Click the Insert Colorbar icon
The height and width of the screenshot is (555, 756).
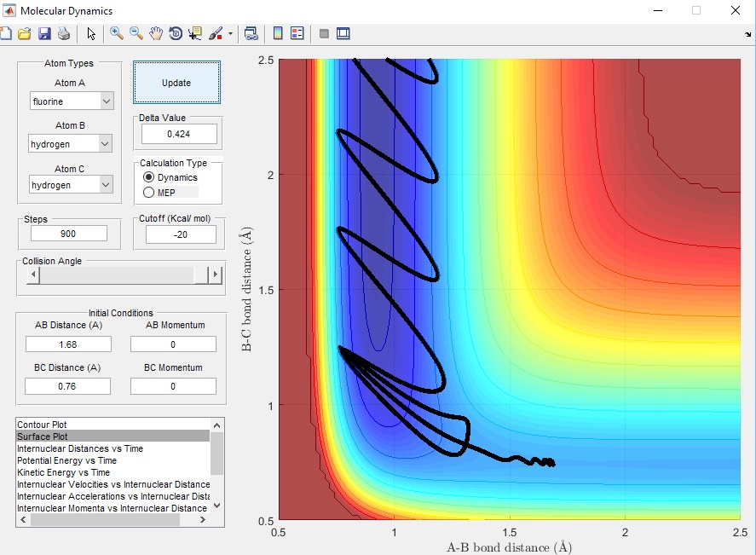277,34
